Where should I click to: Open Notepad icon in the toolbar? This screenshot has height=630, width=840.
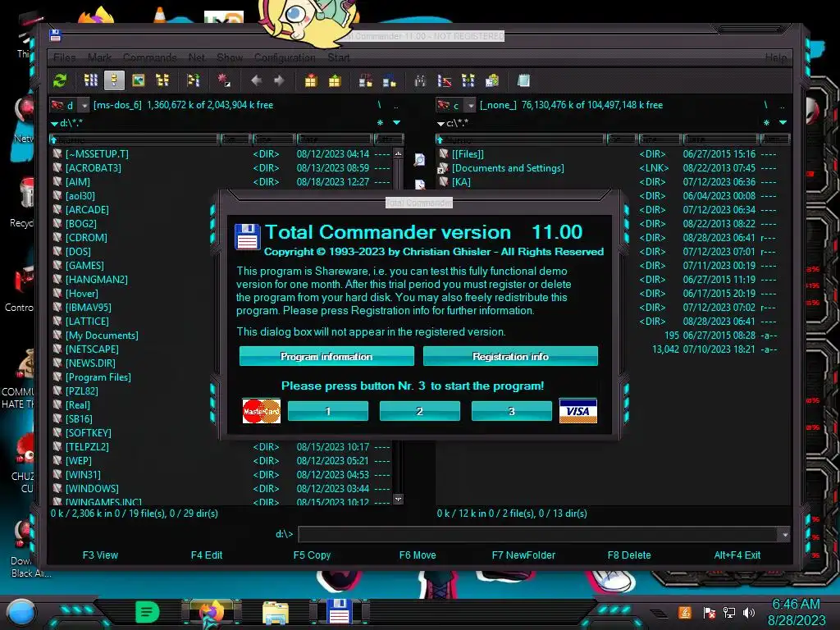(523, 81)
